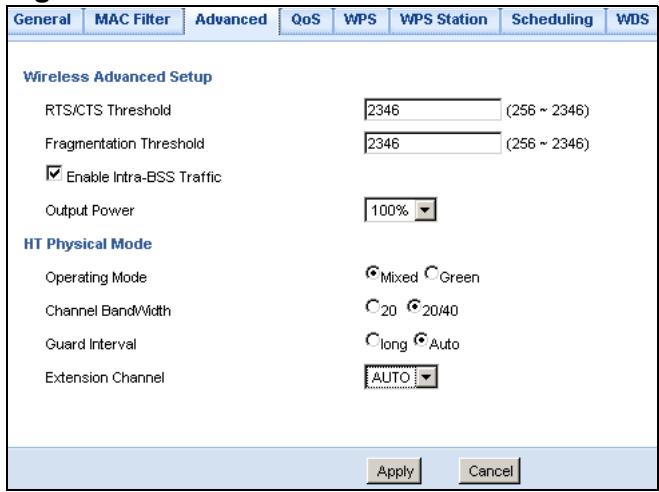Click the Operating Mode label
The height and width of the screenshot is (492, 659).
96,278
